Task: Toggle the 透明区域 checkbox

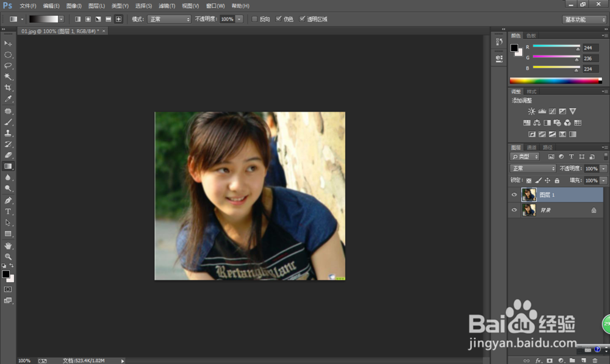Action: [302, 19]
